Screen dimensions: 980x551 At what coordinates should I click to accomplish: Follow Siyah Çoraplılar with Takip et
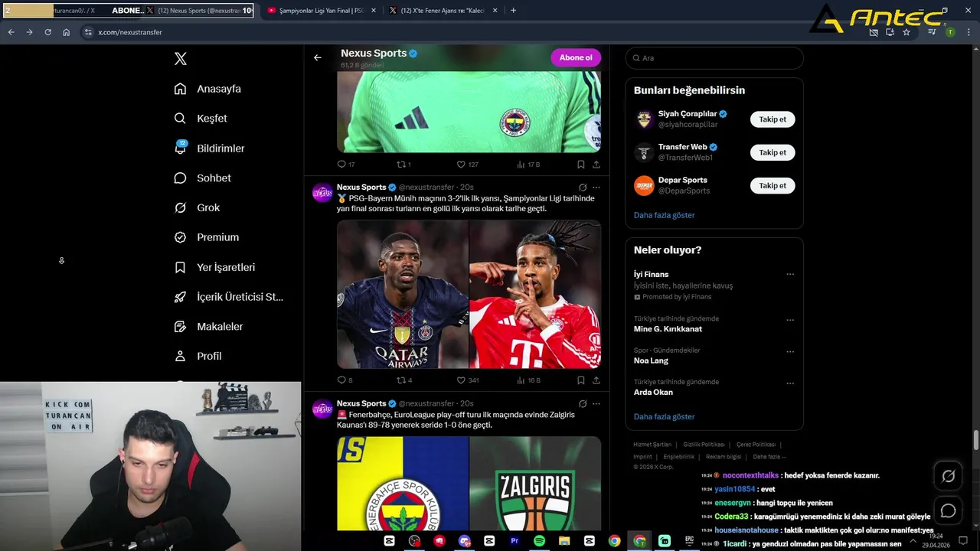(773, 119)
